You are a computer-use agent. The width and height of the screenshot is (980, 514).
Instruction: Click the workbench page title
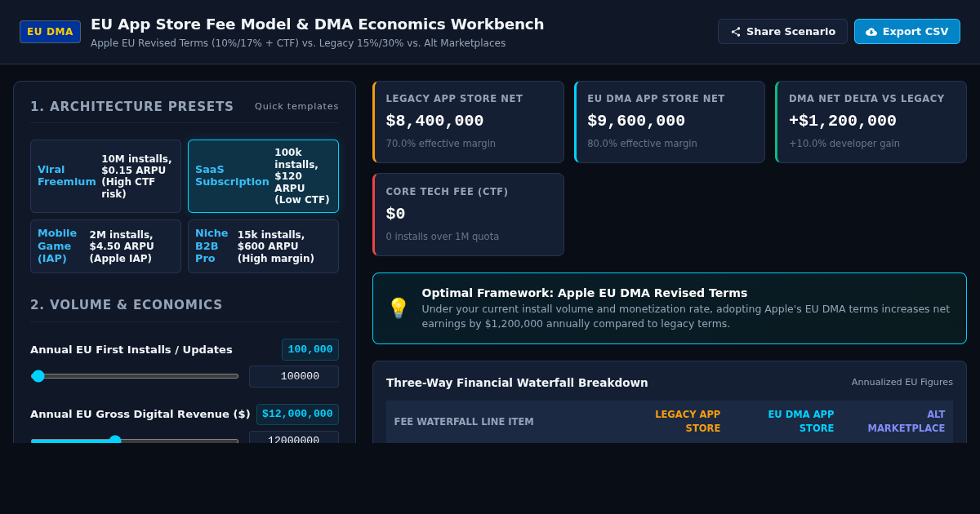coord(317,24)
